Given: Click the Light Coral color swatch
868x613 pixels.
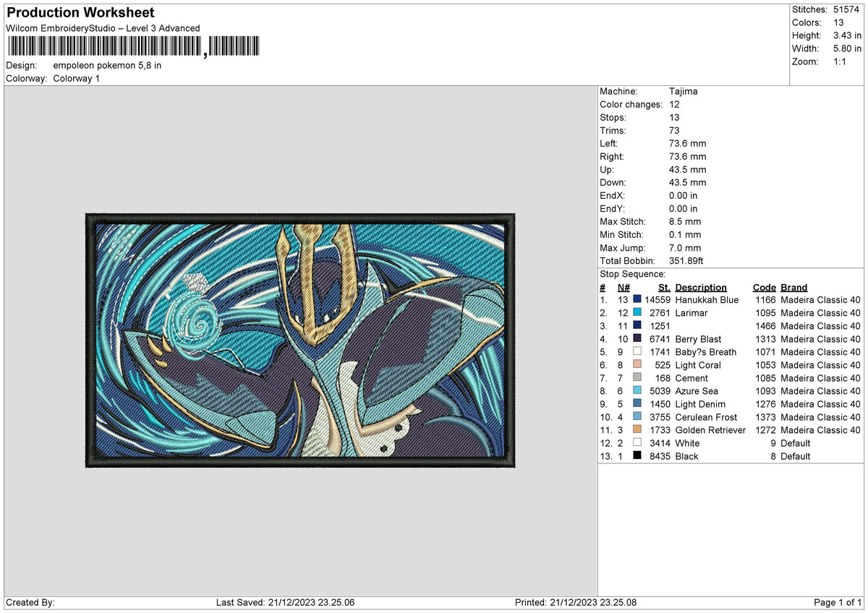Looking at the screenshot, I should pos(637,365).
